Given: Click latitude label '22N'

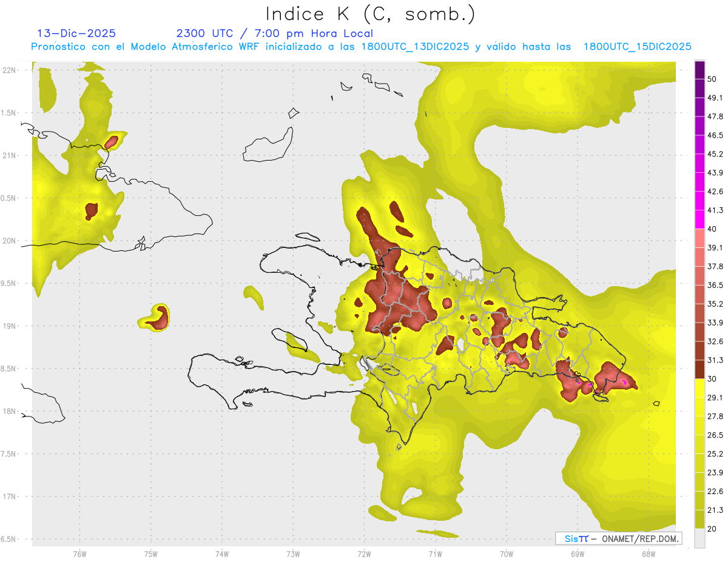Looking at the screenshot, I should click(10, 70).
